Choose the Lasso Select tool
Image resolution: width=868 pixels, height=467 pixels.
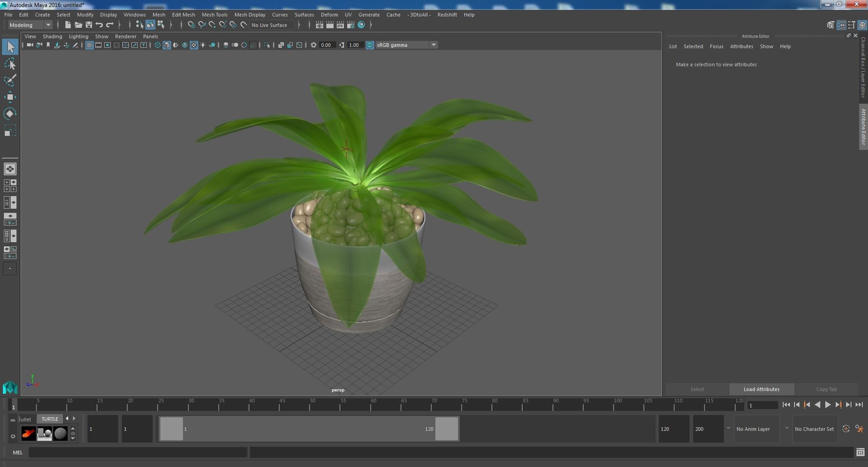click(10, 64)
